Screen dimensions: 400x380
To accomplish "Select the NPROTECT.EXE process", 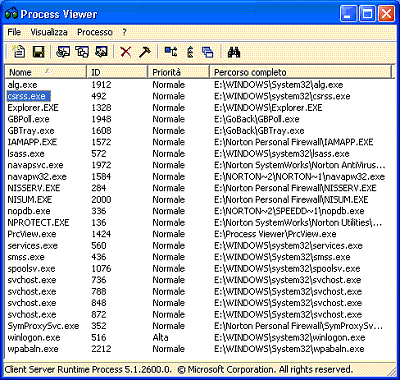I will 38,223.
